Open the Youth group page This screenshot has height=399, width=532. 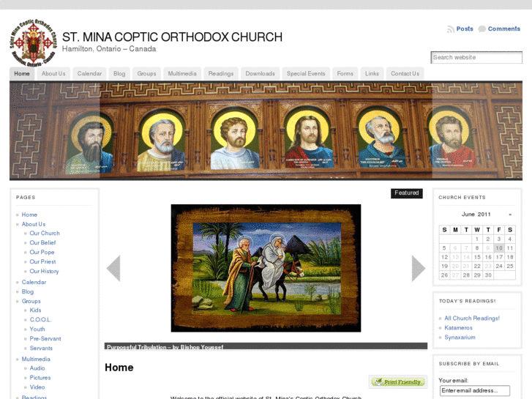click(37, 329)
